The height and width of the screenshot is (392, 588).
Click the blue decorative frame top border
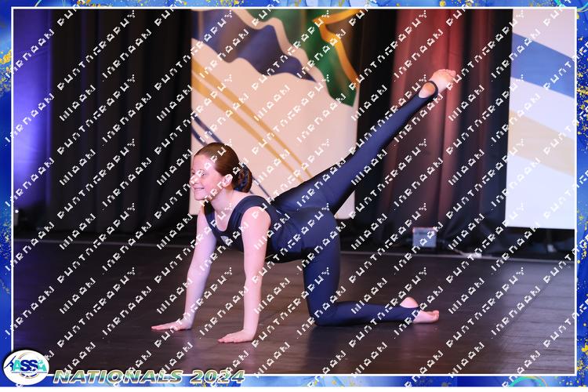(x=294, y=4)
